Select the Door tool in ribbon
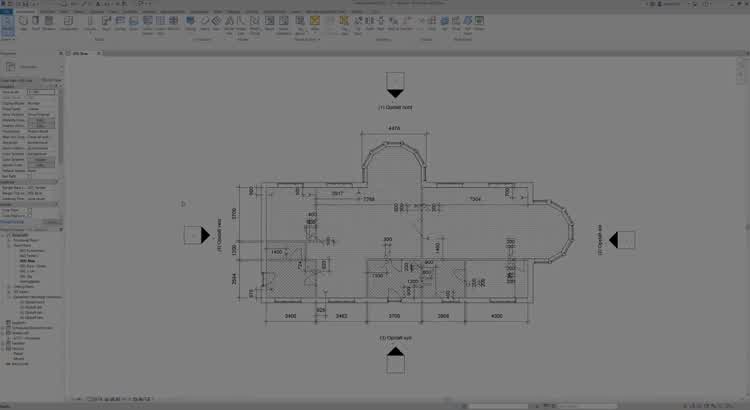 (37, 23)
